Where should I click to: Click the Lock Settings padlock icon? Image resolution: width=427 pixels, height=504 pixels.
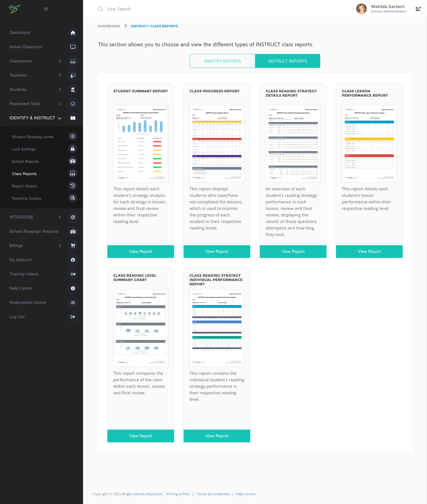[72, 149]
